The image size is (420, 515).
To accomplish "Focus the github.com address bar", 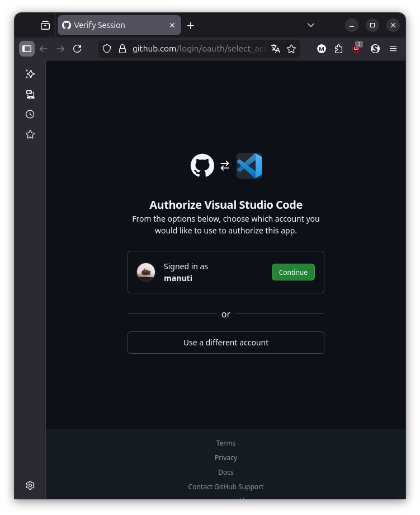I will (200, 49).
